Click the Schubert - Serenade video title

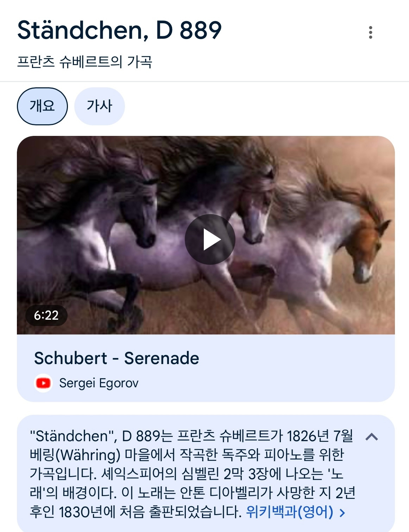[x=117, y=358]
